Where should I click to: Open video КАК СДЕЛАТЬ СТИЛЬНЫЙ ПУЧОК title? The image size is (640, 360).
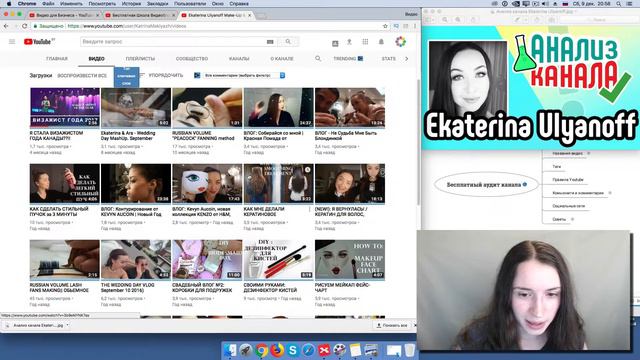(59, 211)
